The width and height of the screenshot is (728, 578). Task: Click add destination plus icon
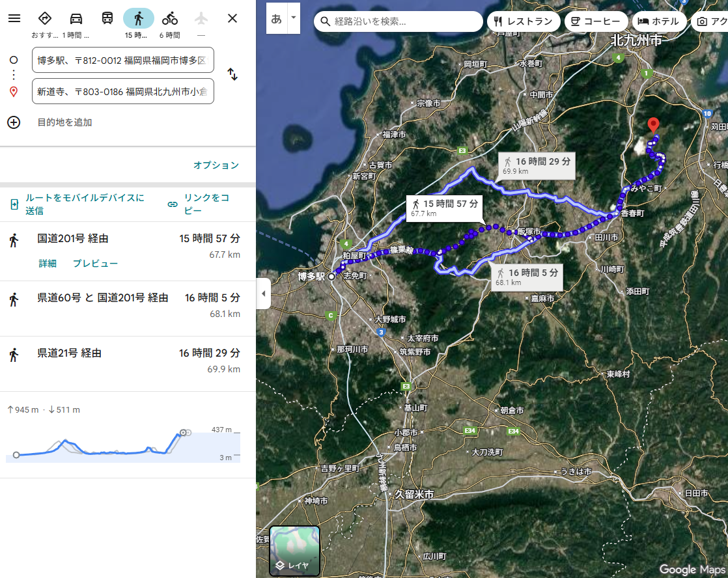coord(14,122)
